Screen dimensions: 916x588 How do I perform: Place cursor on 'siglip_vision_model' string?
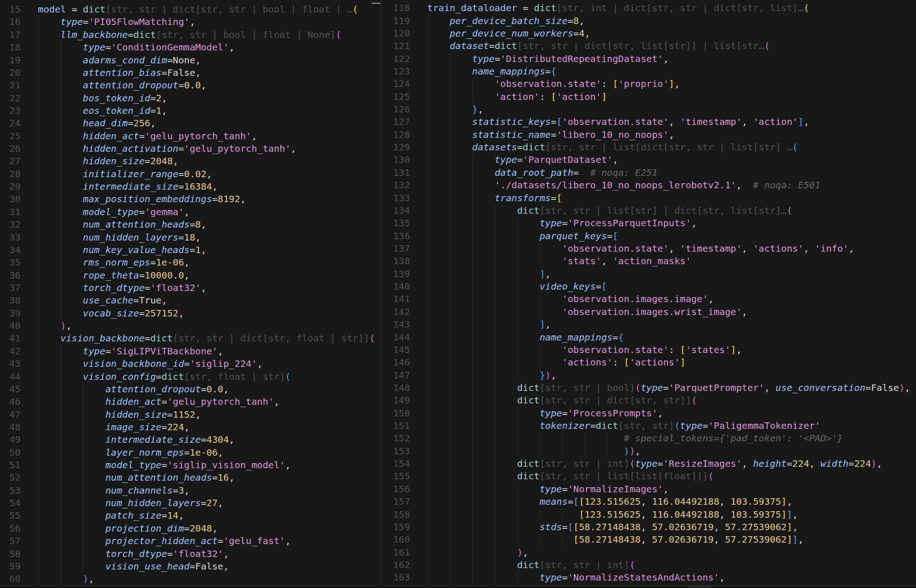tap(226, 465)
